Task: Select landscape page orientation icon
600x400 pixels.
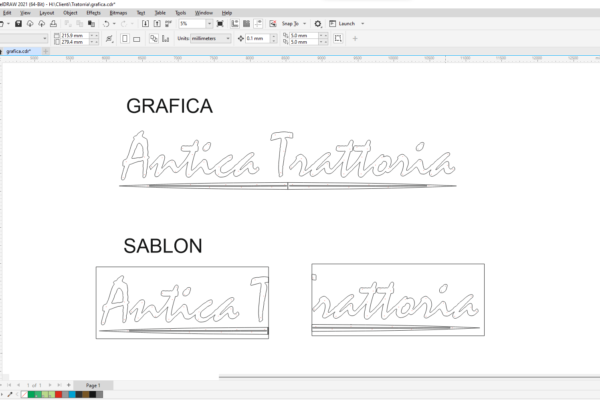Action: click(x=137, y=38)
